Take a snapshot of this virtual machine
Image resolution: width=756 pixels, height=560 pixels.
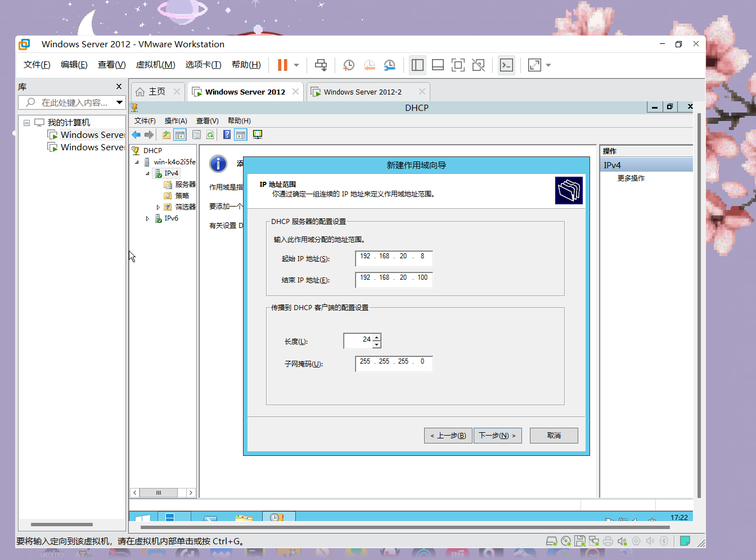[x=349, y=65]
